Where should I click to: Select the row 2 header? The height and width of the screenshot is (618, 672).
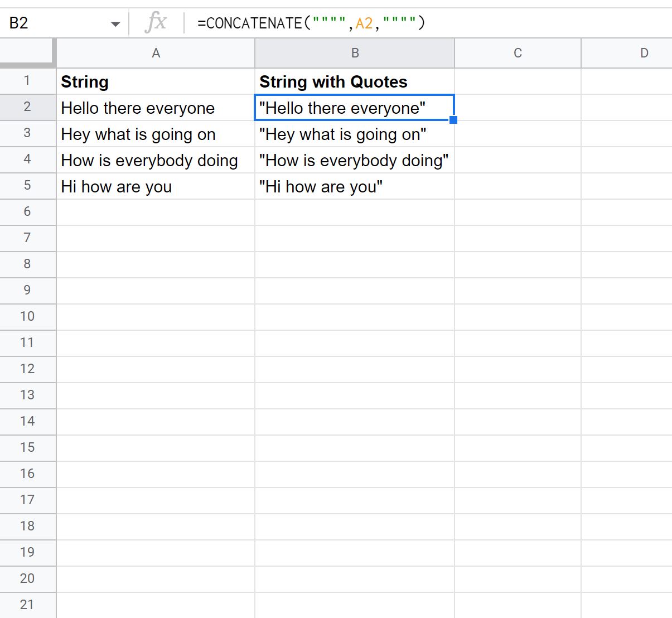[x=28, y=107]
